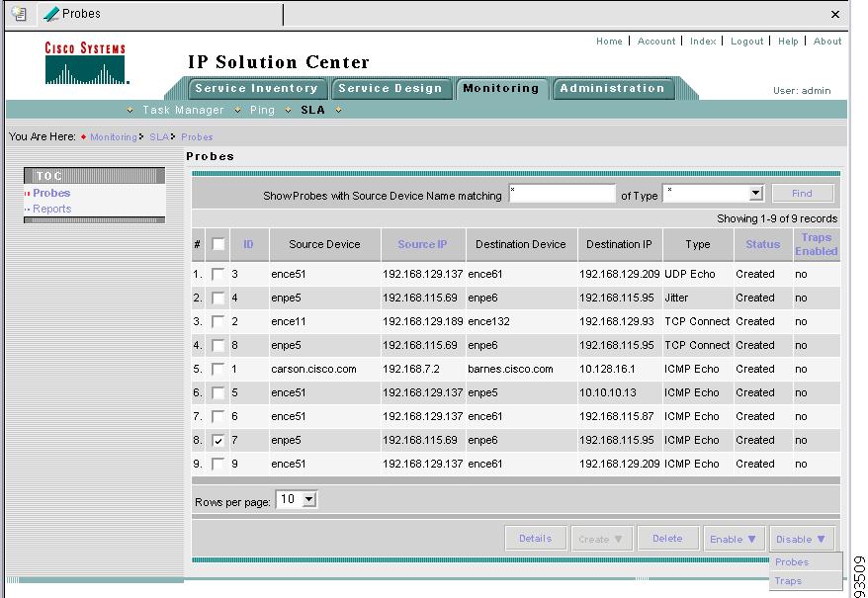Image resolution: width=868 pixels, height=598 pixels.
Task: Toggle the select-all checkbox in the table header
Action: tap(218, 244)
